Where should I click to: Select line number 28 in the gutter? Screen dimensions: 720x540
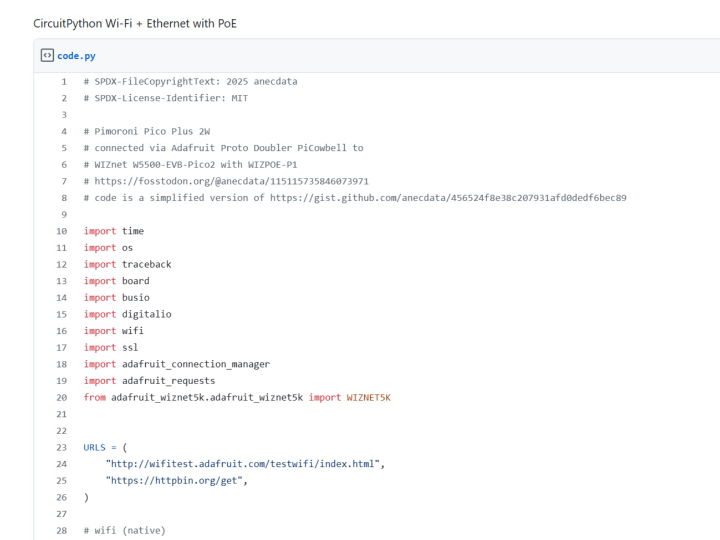pos(61,530)
